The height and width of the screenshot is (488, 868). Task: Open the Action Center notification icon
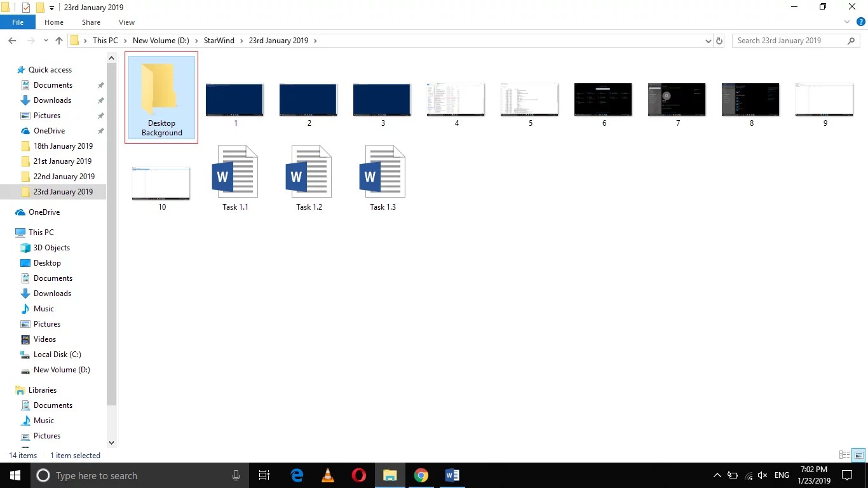(847, 475)
